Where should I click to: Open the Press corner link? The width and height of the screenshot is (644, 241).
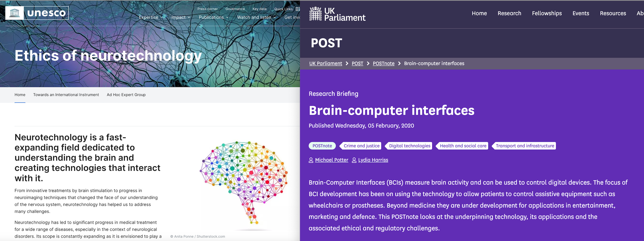(207, 9)
